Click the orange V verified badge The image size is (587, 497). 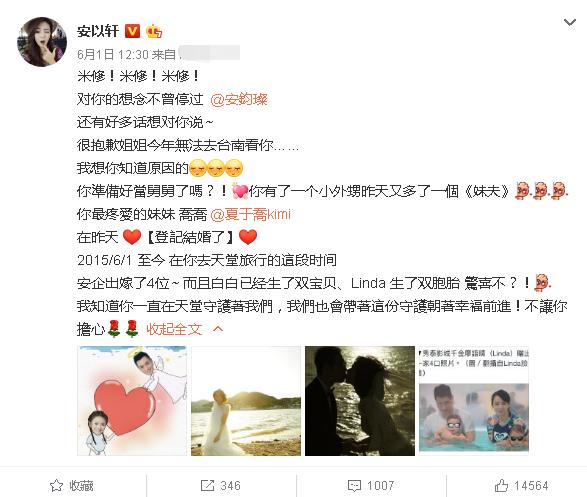pyautogui.click(x=132, y=31)
